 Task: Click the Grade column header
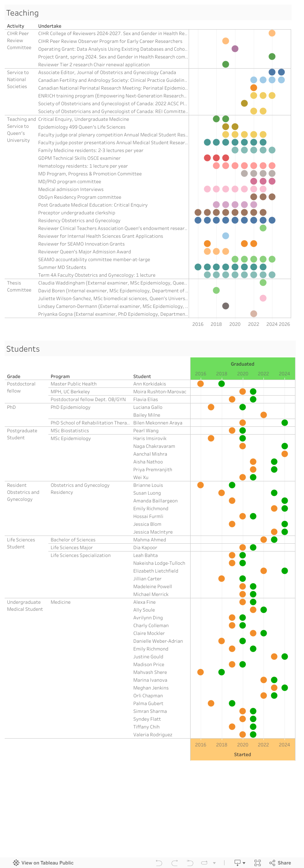click(x=14, y=377)
